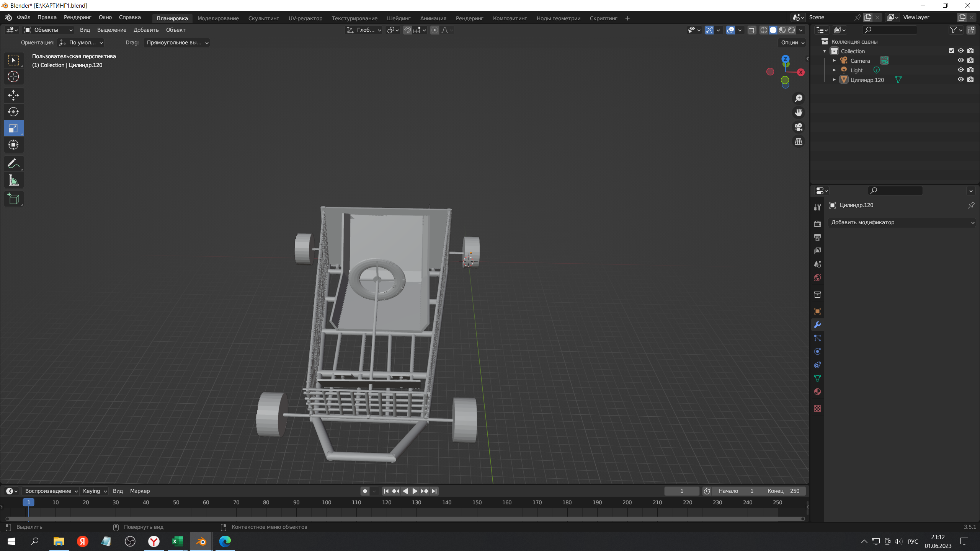Open the Выделение menu in viewport header
This screenshot has height=551, width=980.
pos(111,30)
